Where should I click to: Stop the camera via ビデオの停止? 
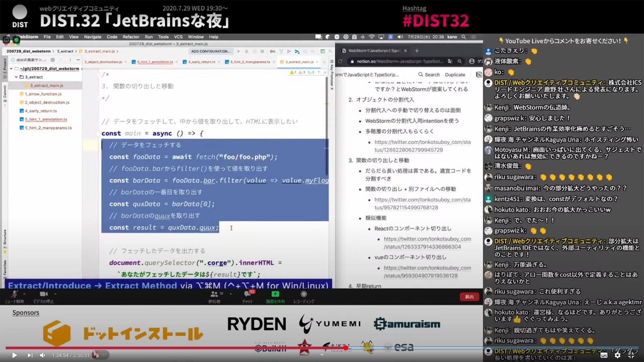tap(44, 296)
